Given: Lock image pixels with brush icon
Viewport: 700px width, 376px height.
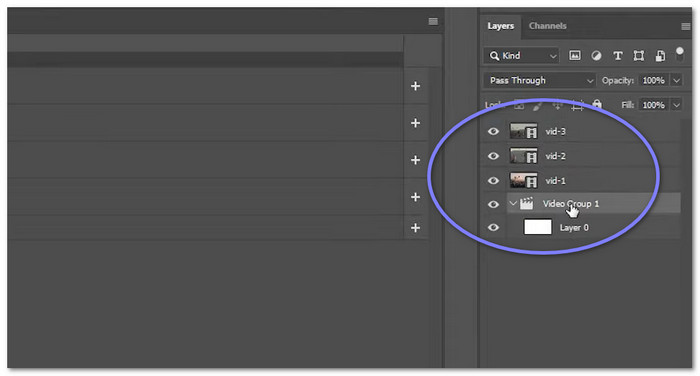Looking at the screenshot, I should (538, 105).
